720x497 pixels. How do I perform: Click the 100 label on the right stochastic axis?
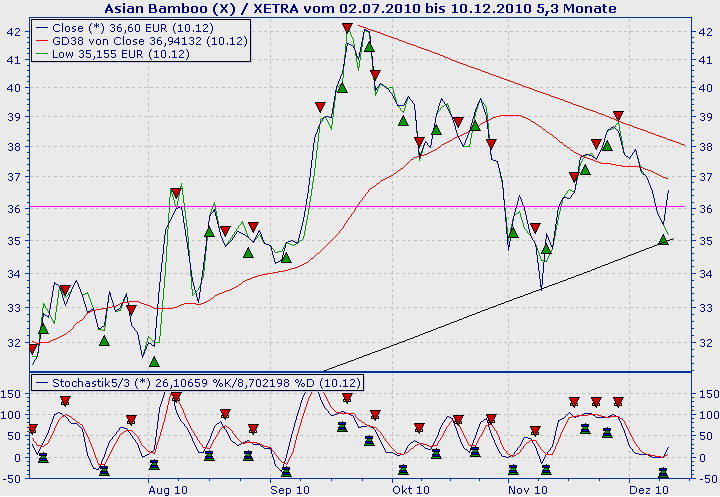[709, 415]
